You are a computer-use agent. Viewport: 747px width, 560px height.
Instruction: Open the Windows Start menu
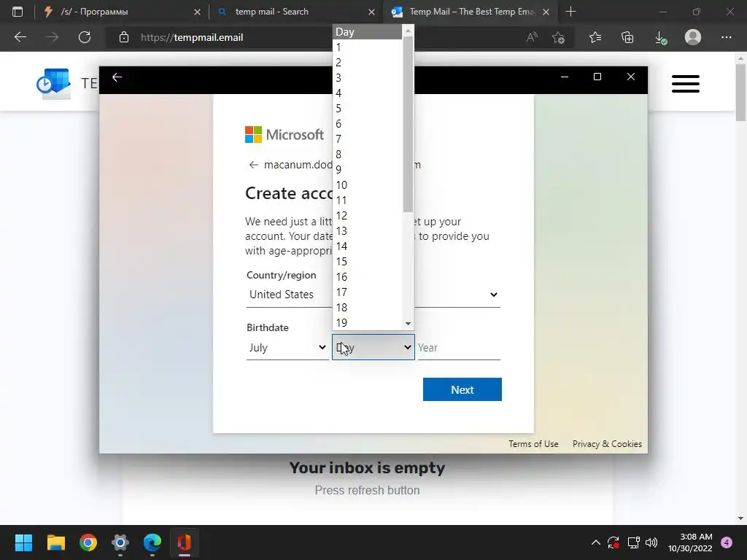(23, 542)
